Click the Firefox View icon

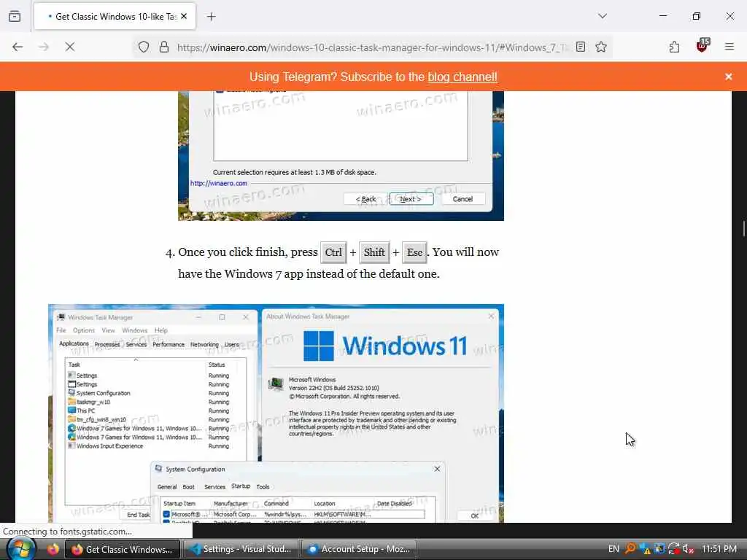click(x=15, y=16)
